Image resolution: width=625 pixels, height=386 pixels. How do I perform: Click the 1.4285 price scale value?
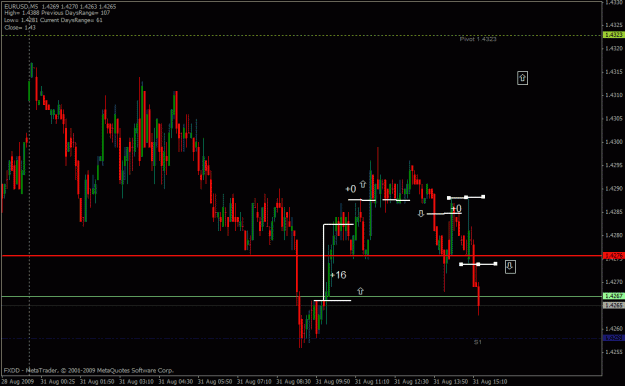[614, 212]
